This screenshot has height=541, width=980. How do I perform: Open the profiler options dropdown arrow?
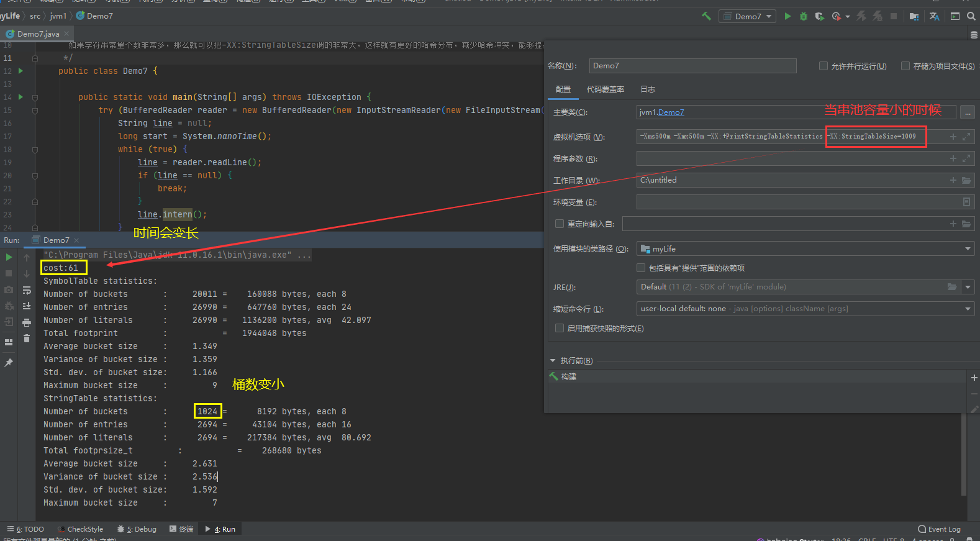pos(848,17)
